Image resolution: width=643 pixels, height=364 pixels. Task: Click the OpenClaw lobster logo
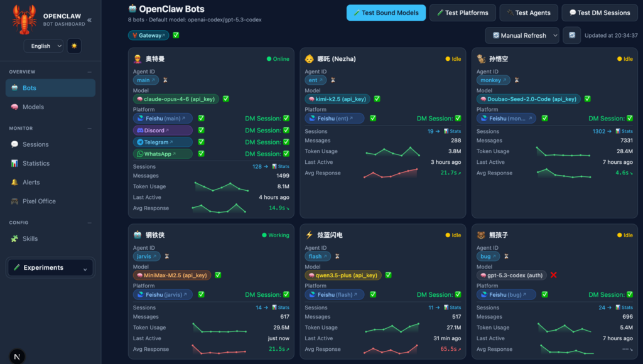(24, 19)
